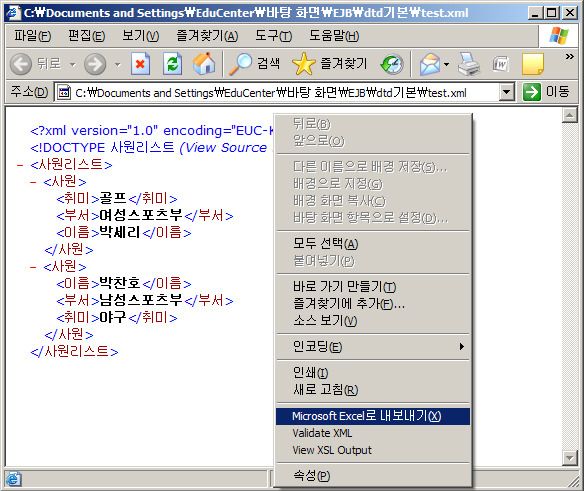The image size is (584, 491).
Task: Click the text 야구
Action: click(x=113, y=318)
